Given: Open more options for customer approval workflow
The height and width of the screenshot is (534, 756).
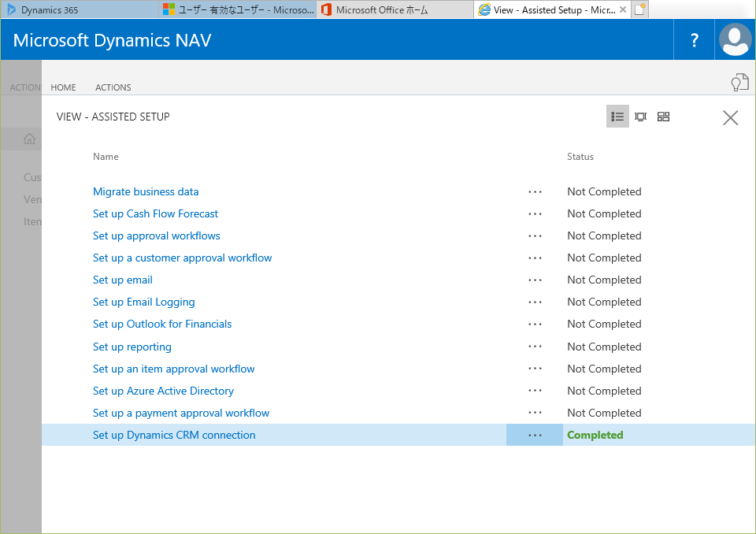Looking at the screenshot, I should pyautogui.click(x=535, y=258).
